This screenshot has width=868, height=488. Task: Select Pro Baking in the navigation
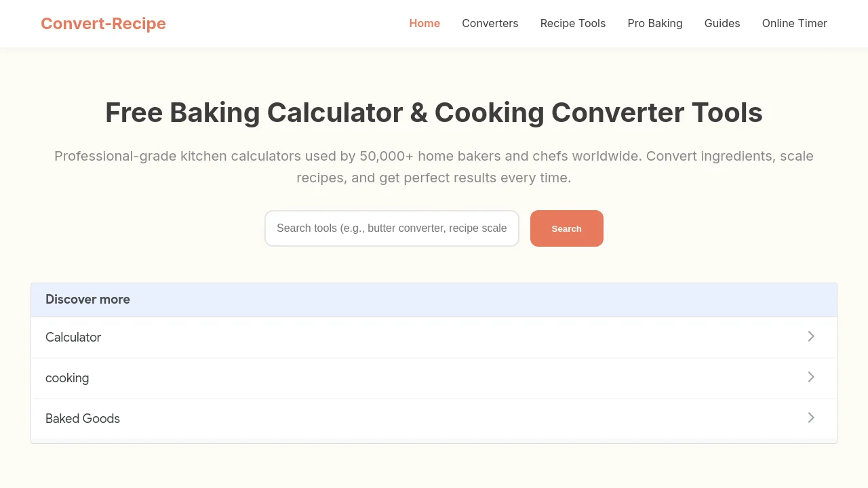tap(655, 24)
